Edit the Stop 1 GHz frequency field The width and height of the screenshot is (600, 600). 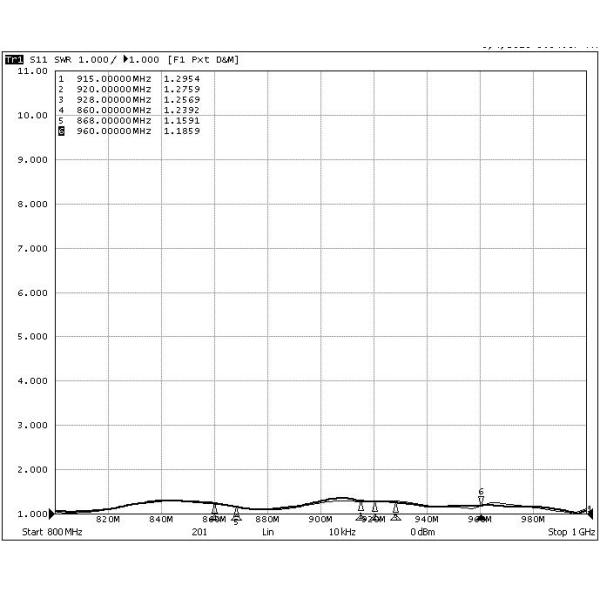point(570,532)
